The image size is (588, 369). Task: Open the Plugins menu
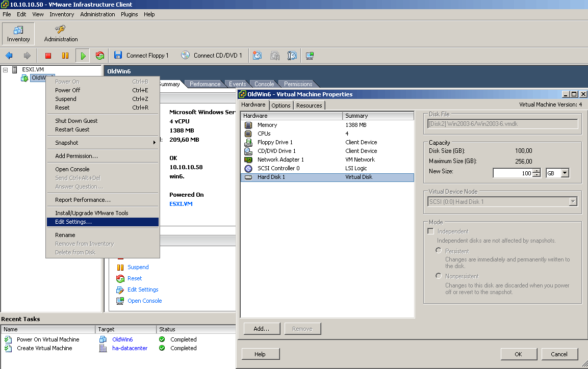[x=130, y=14]
